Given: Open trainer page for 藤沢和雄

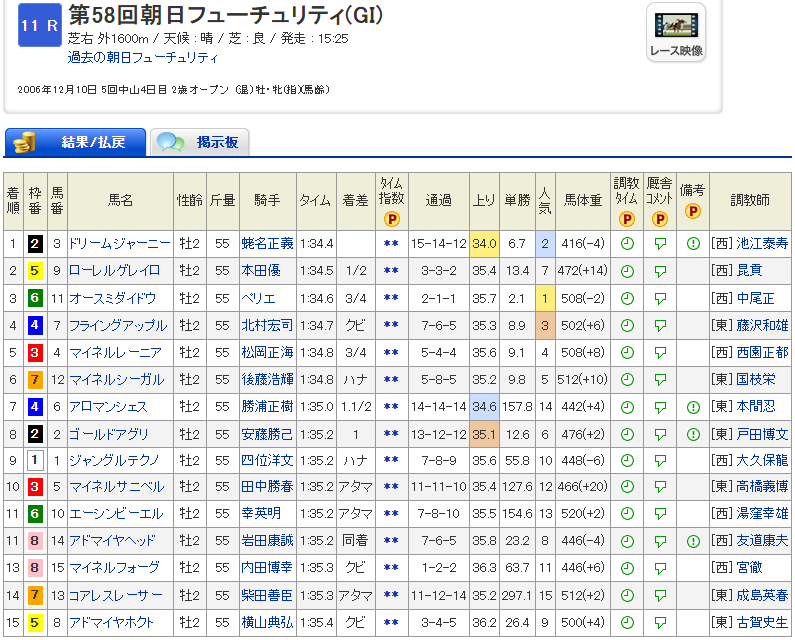Looking at the screenshot, I should click(x=762, y=325).
